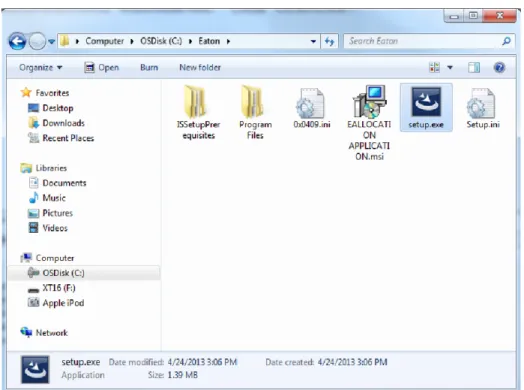Select Apple iPod in navigation pane
524x390 pixels.
click(x=63, y=303)
